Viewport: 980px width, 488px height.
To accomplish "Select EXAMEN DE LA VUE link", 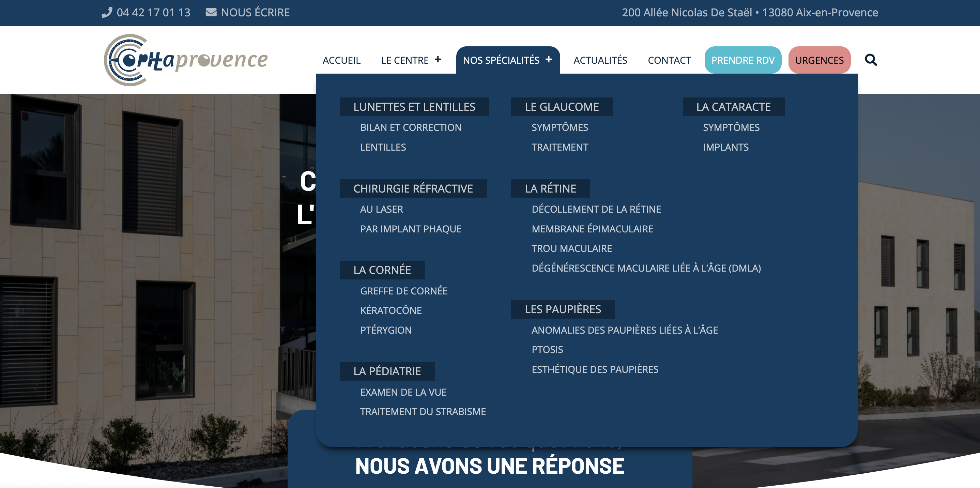I will click(403, 392).
